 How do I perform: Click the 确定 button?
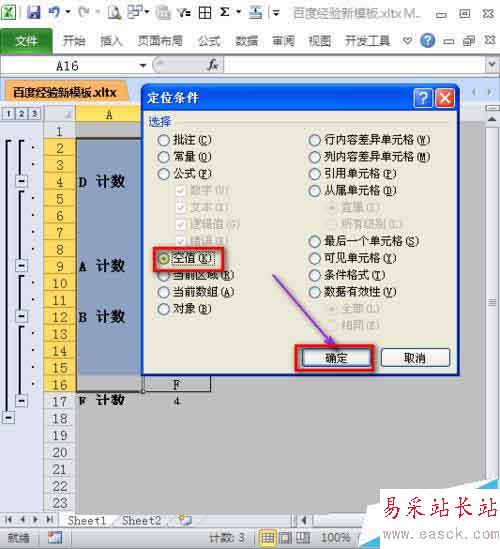click(336, 358)
